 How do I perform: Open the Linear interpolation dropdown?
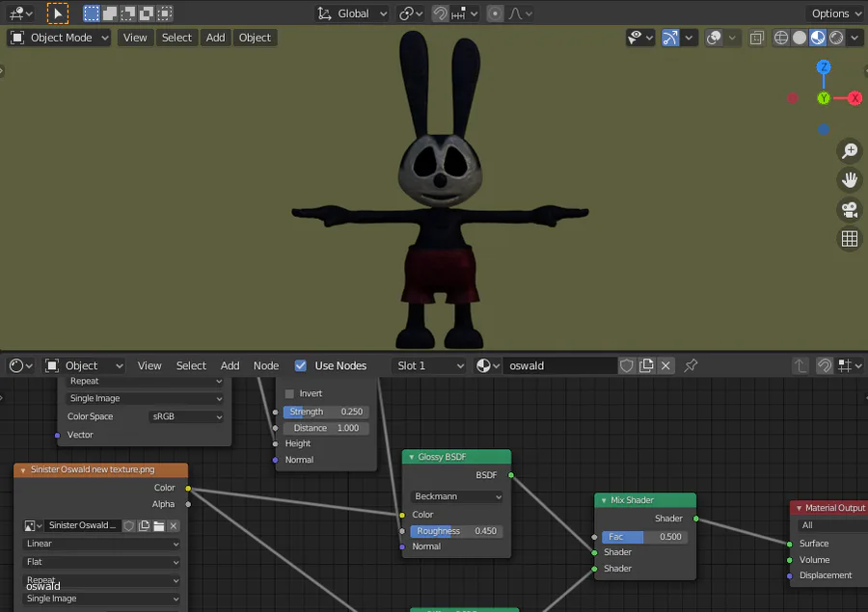[x=102, y=544]
